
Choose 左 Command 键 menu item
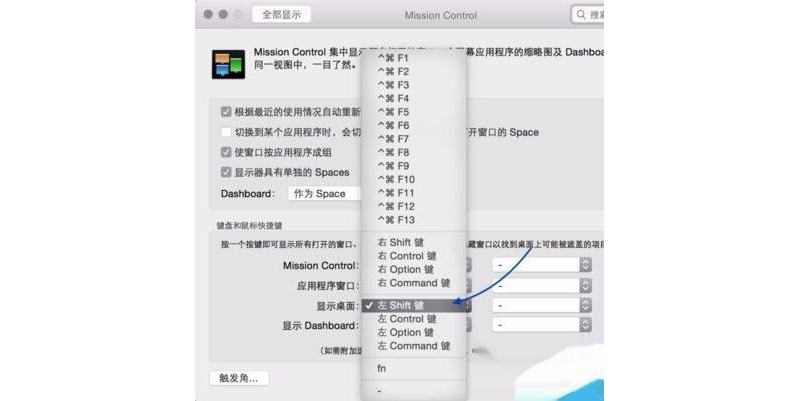[414, 346]
